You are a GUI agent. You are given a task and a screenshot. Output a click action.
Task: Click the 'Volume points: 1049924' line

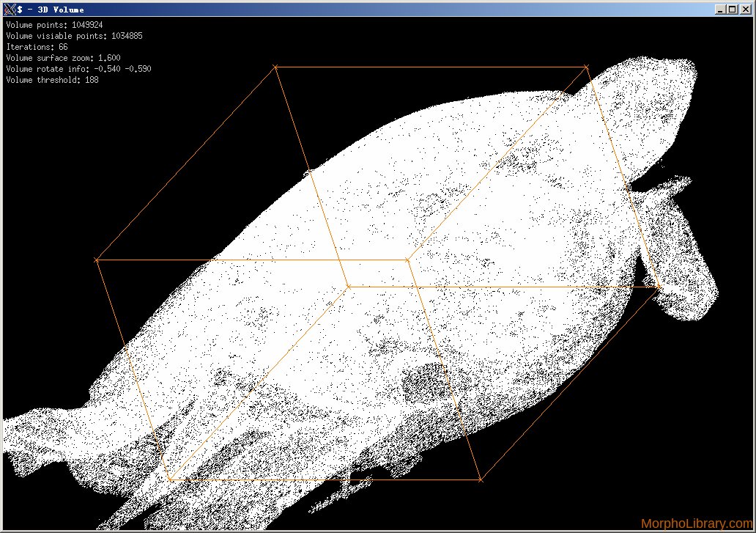click(x=54, y=25)
